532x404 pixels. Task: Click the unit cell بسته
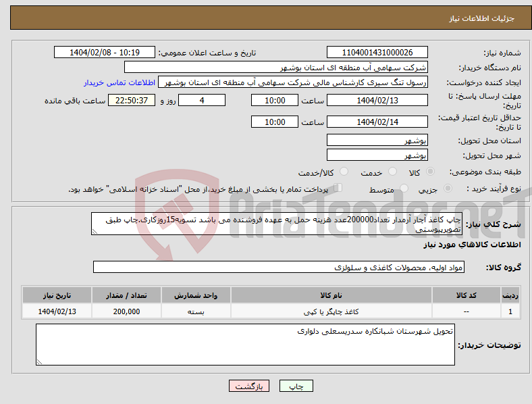[196, 311]
